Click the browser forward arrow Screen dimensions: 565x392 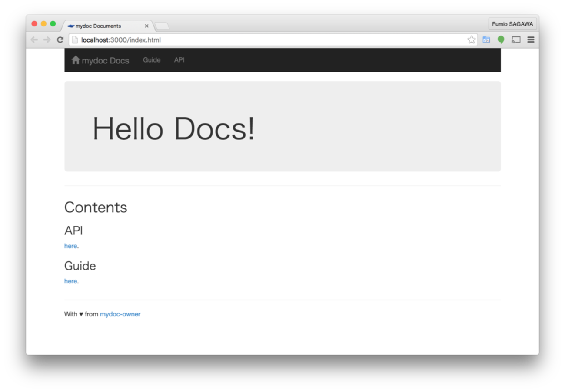(x=47, y=40)
